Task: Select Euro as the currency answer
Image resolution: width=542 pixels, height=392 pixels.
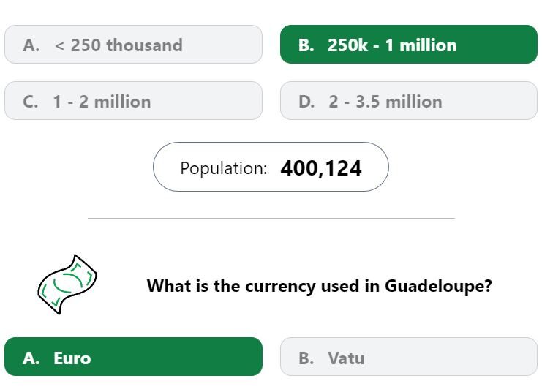Action: pos(133,356)
